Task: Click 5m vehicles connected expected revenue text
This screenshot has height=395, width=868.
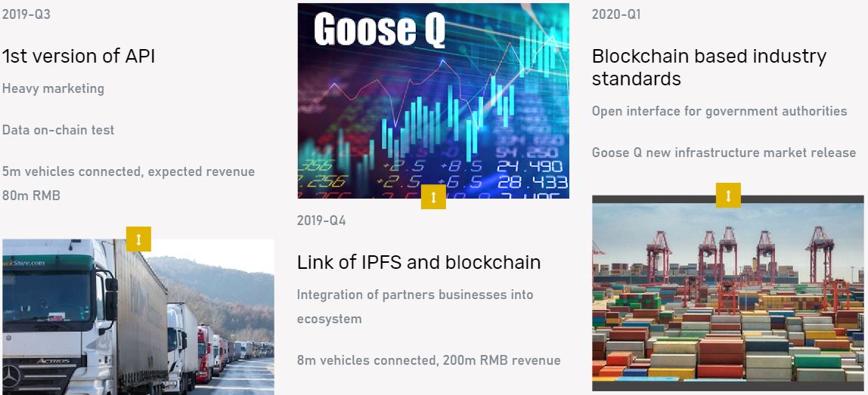Action: point(129,184)
